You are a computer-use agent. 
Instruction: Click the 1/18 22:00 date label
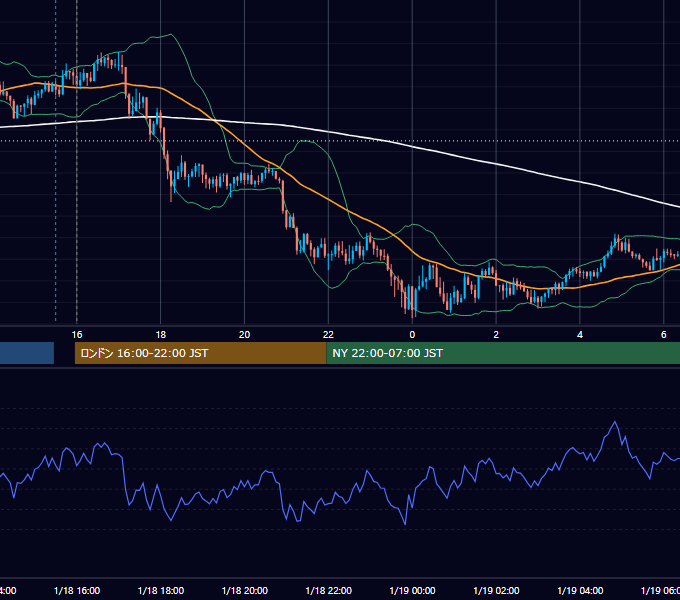click(x=328, y=590)
